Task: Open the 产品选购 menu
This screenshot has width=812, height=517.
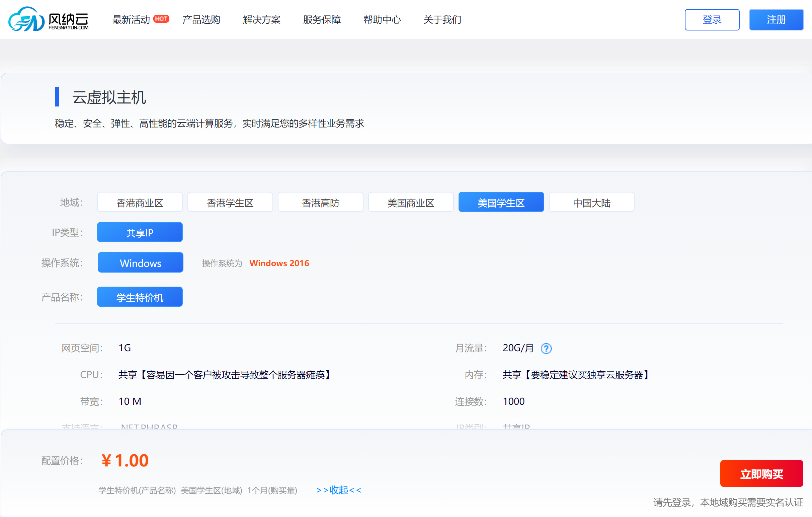Action: coord(201,19)
